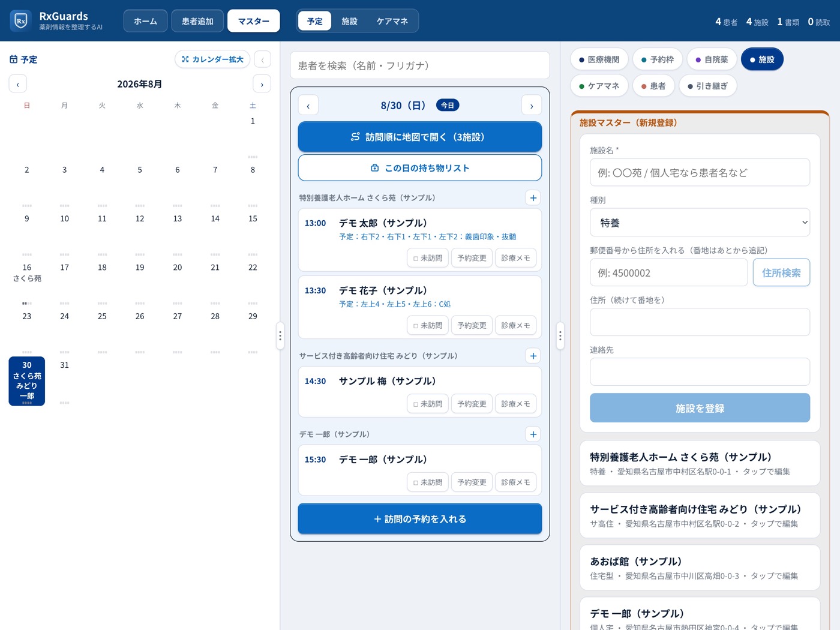This screenshot has width=840, height=630.
Task: Open 診療メモ for デモ 太郎
Action: [x=515, y=258]
